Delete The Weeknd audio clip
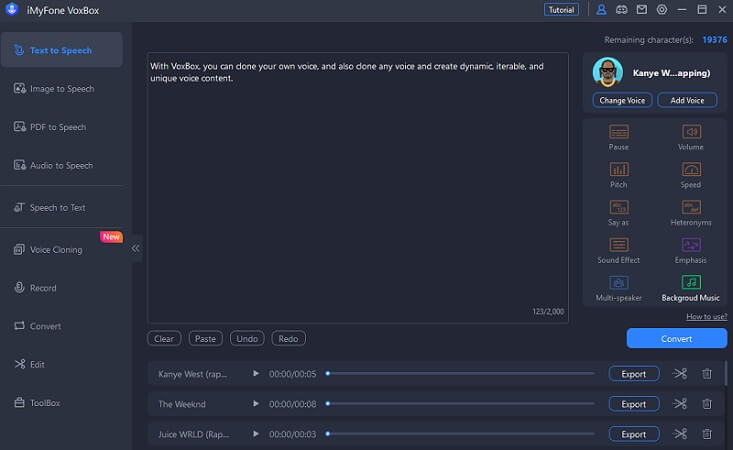Image resolution: width=733 pixels, height=450 pixels. tap(707, 404)
